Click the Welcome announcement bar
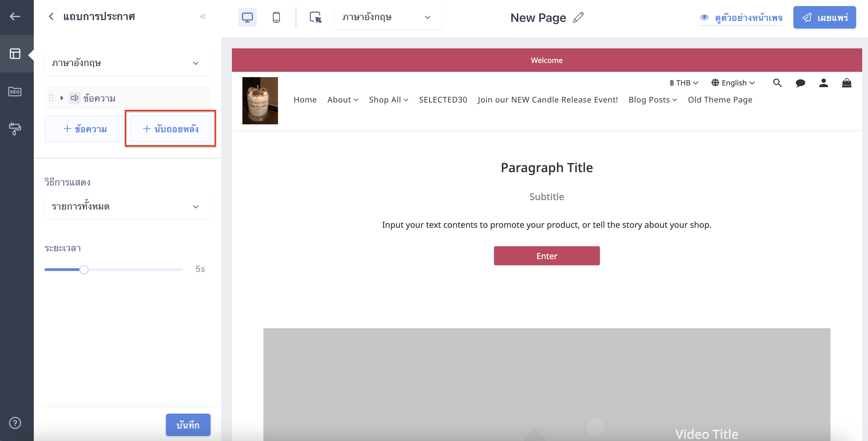 547,60
